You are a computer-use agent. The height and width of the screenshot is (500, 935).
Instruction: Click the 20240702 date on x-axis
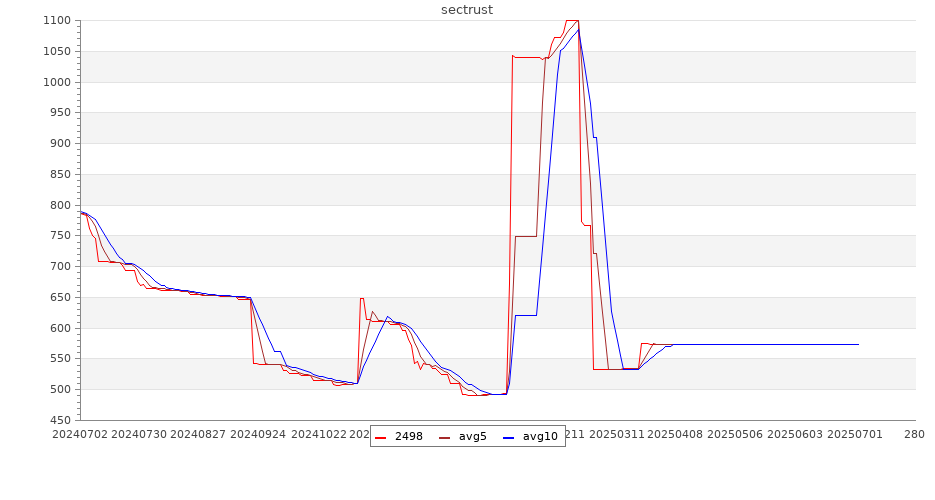point(81,434)
